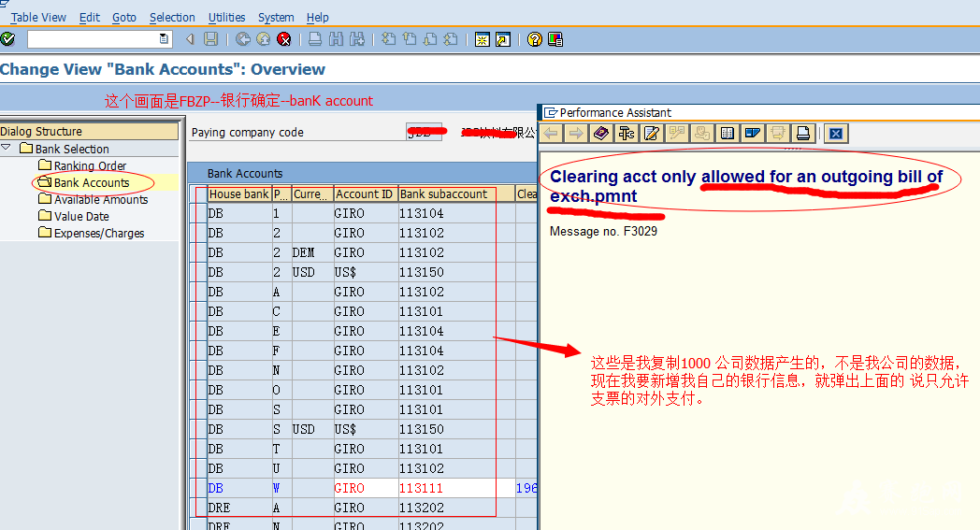Click Performance Assistant print icon
Screen dimensions: 980x530
pyautogui.click(x=802, y=133)
